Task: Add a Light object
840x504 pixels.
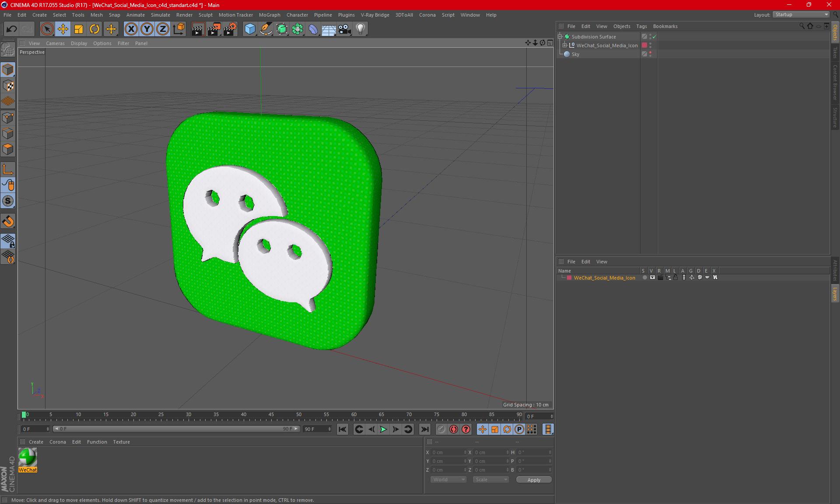Action: pos(360,29)
